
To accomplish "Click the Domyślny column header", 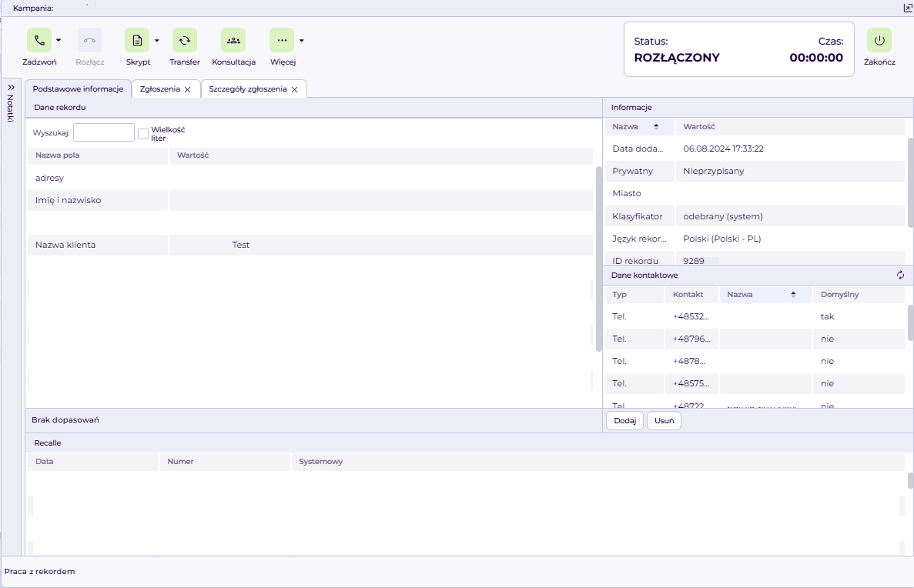I will coord(859,294).
